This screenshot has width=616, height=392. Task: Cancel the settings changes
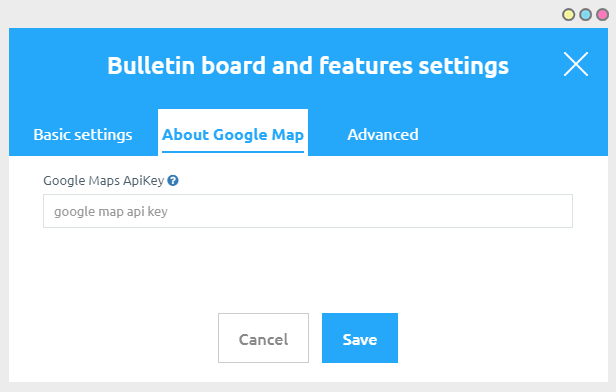tap(264, 338)
